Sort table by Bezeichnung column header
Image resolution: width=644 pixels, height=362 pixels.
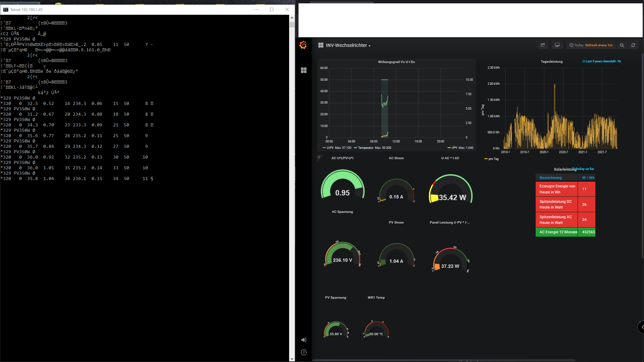[550, 178]
